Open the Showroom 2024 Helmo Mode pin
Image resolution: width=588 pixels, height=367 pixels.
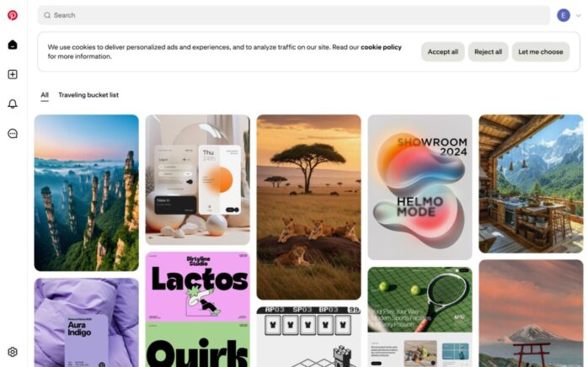coord(420,187)
